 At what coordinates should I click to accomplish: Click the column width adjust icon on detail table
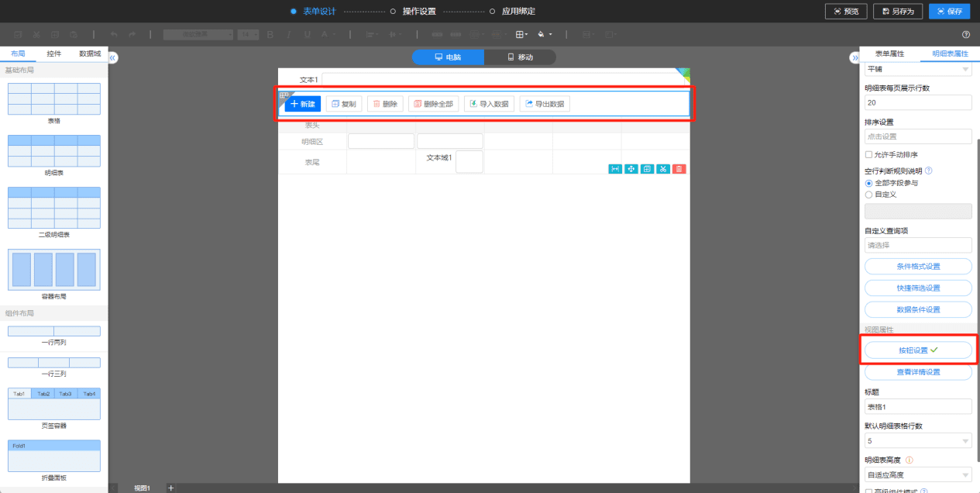[x=615, y=169]
